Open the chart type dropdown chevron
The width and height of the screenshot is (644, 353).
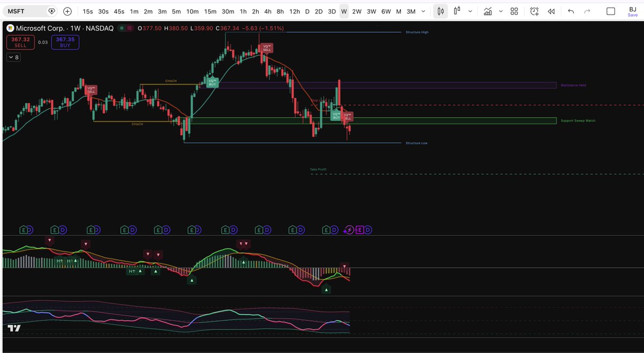[471, 11]
